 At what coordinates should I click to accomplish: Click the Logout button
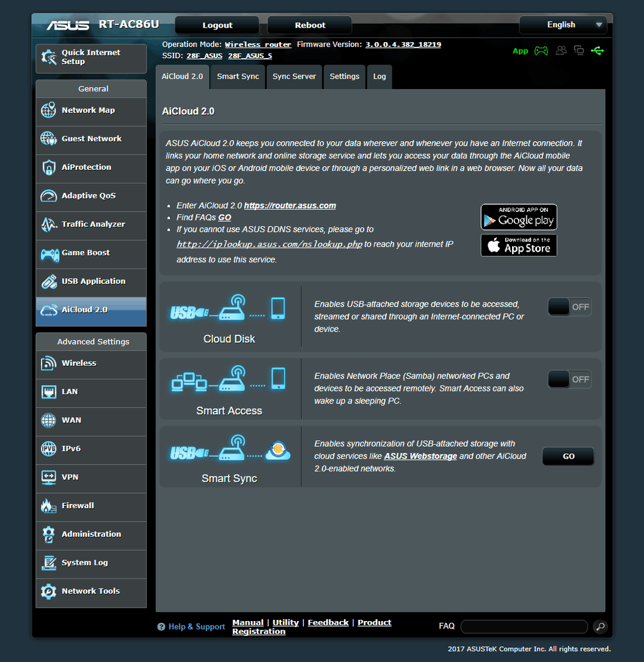pyautogui.click(x=217, y=25)
